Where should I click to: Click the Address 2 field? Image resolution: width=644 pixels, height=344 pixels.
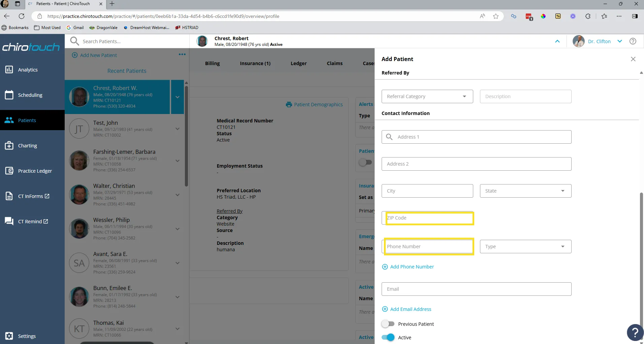477,164
